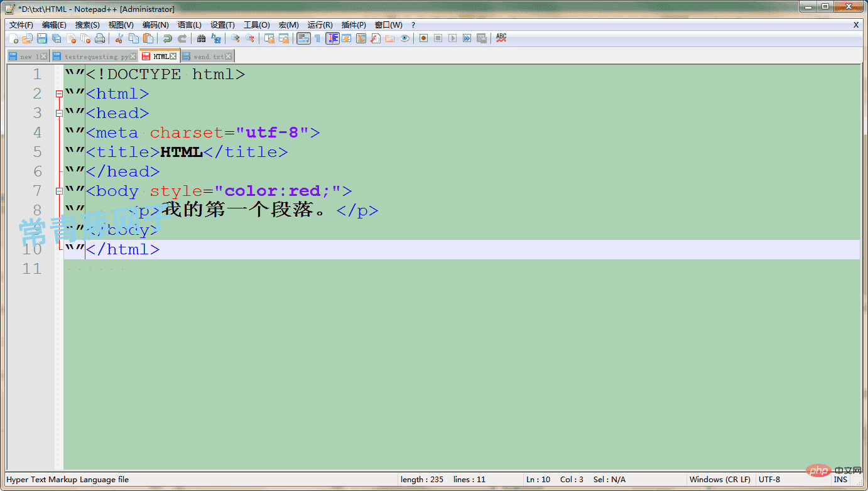Open the ? help menu
The image size is (868, 491).
click(x=413, y=25)
